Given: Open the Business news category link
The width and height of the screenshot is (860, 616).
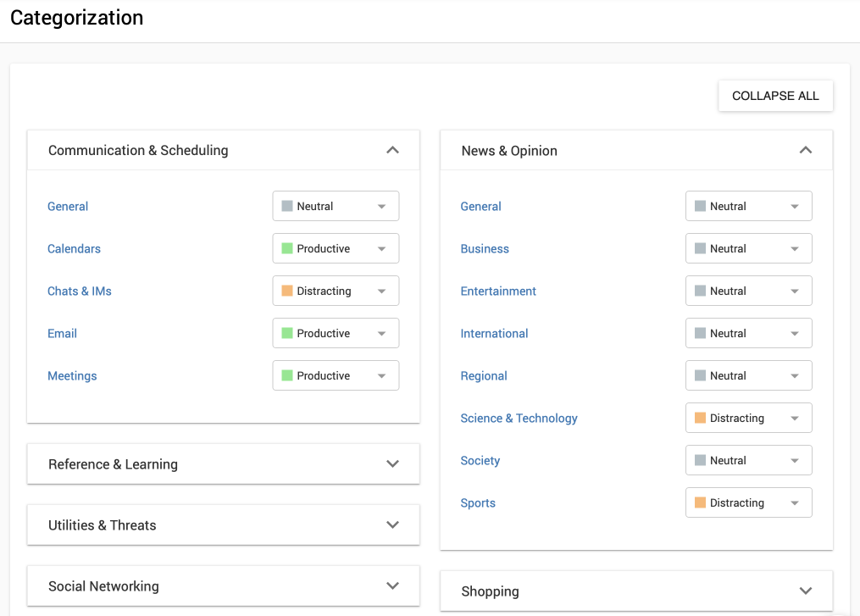Looking at the screenshot, I should (485, 249).
